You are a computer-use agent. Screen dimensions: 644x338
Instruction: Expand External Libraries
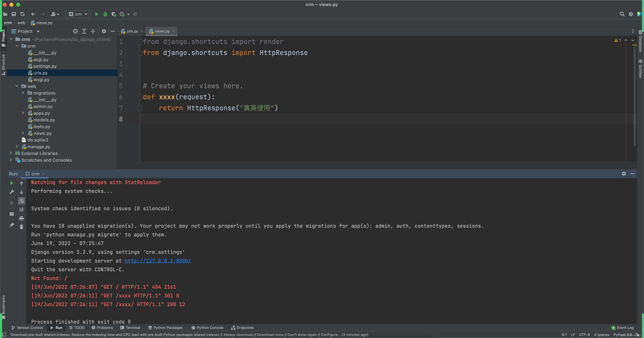click(x=11, y=153)
